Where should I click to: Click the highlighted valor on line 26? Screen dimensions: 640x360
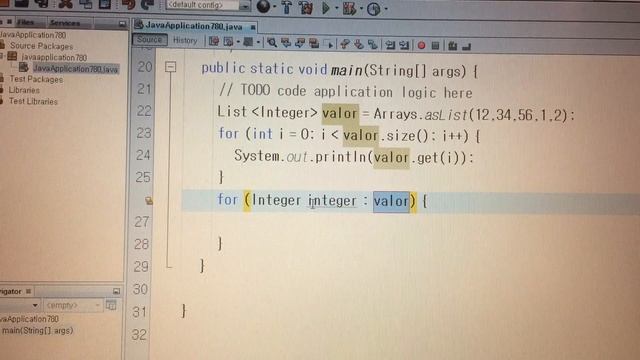391,201
